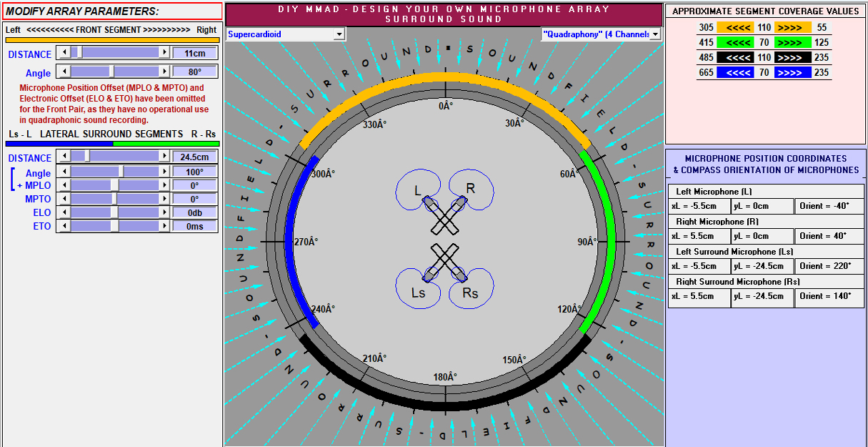Click left arrow of front Angle slider
Image resolution: width=868 pixels, height=447 pixels.
(61, 72)
